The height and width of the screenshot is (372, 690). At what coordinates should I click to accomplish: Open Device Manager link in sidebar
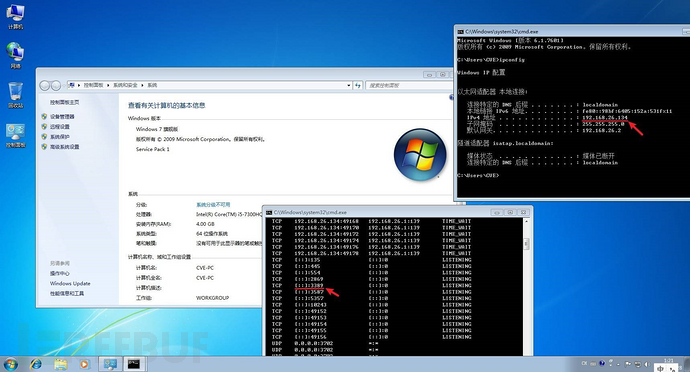(x=62, y=117)
